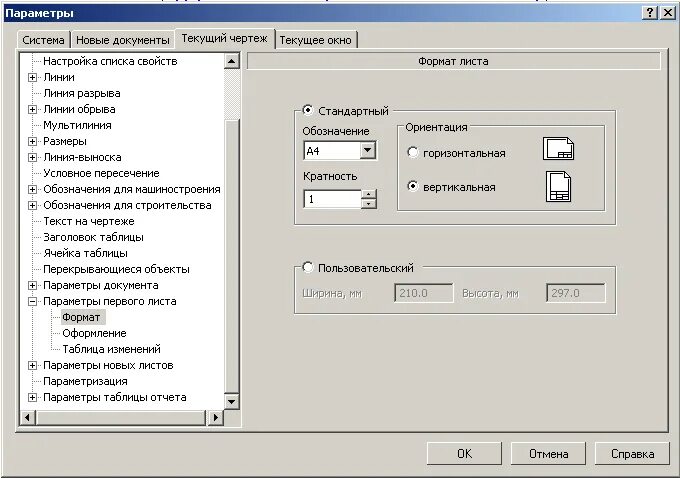Decrease Кратность with the down arrow
The image size is (680, 478).
point(368,204)
